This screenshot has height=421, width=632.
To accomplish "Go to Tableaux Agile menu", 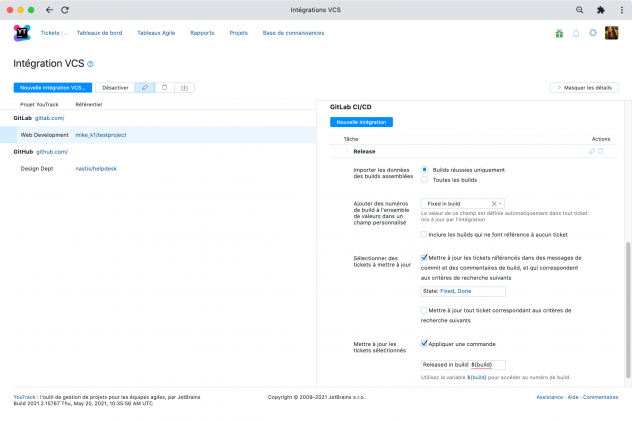I will (155, 33).
